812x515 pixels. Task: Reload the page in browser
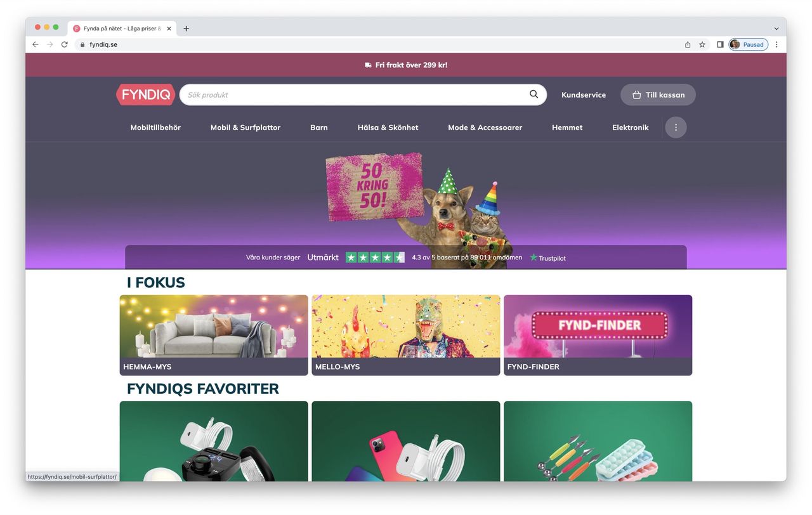click(64, 44)
